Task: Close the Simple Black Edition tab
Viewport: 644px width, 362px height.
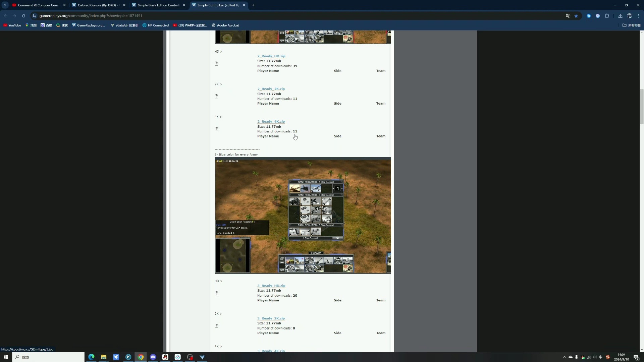Action: tap(184, 5)
